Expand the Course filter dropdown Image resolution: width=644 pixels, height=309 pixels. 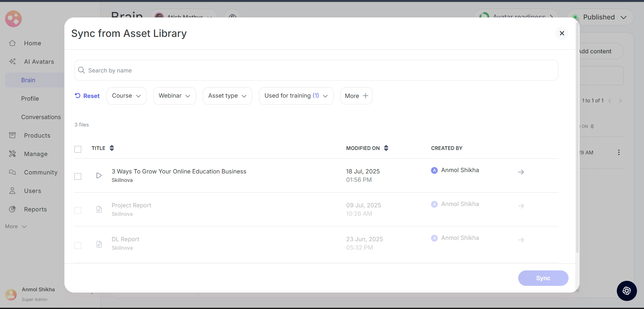coord(126,96)
